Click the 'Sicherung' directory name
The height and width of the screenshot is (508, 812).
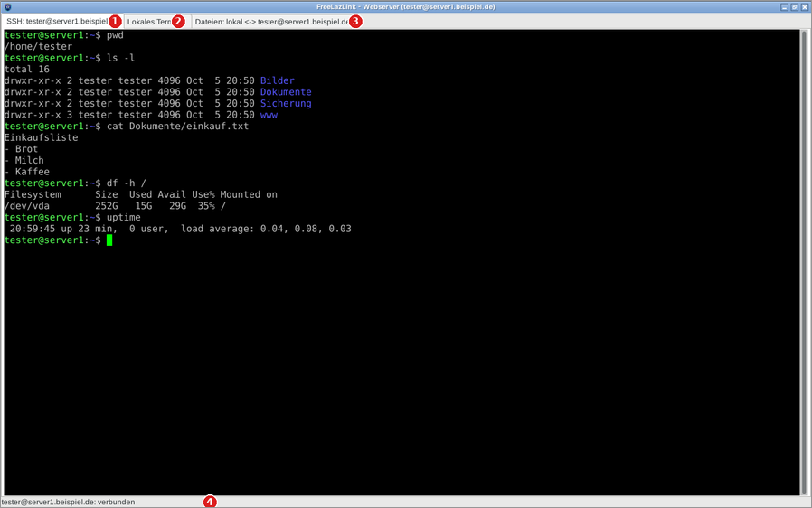point(286,103)
